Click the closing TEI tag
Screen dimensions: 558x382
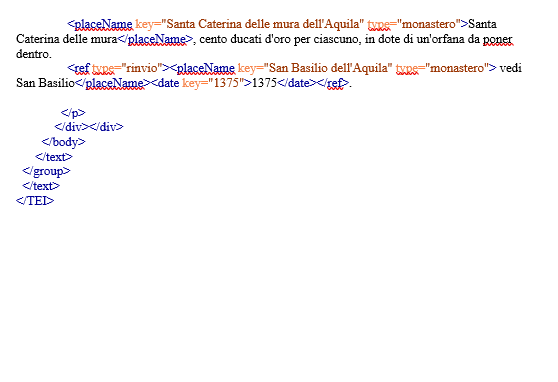(x=35, y=201)
